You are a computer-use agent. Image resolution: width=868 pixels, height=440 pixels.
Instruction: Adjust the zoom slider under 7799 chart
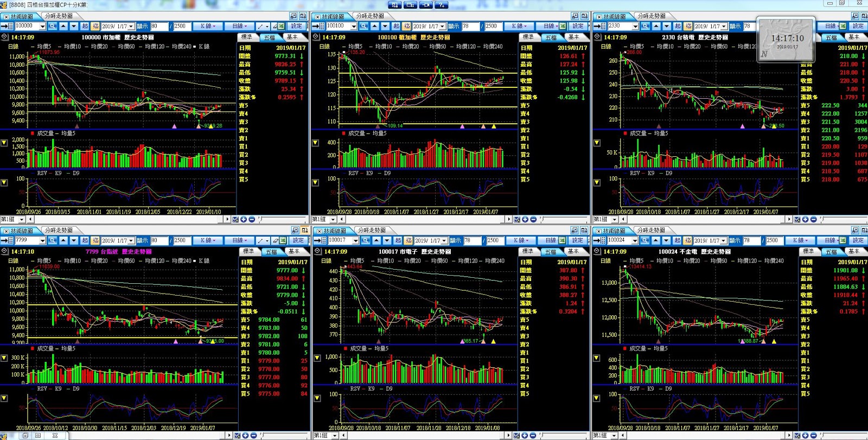pos(284,435)
